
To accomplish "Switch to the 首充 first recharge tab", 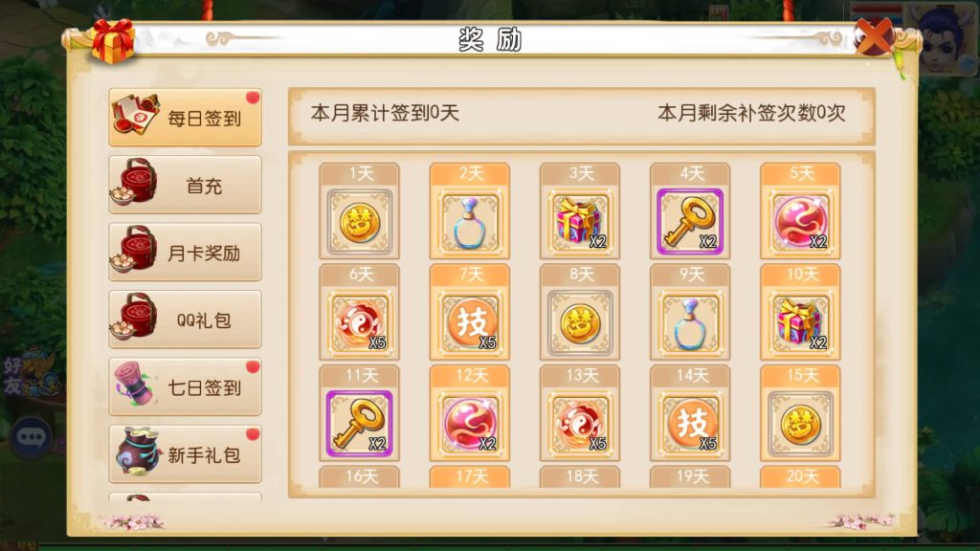I will [185, 185].
